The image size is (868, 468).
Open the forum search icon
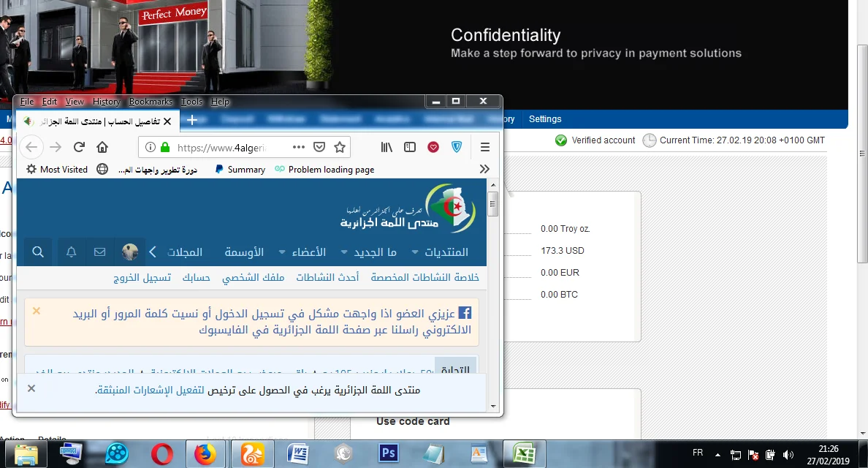[x=38, y=252]
